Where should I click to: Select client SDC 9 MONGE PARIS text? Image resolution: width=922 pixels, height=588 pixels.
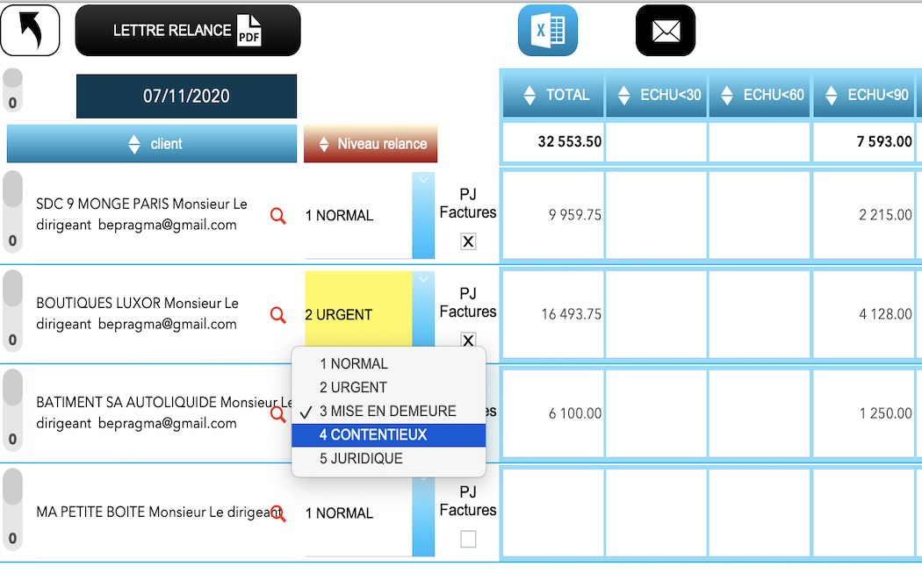[141, 214]
